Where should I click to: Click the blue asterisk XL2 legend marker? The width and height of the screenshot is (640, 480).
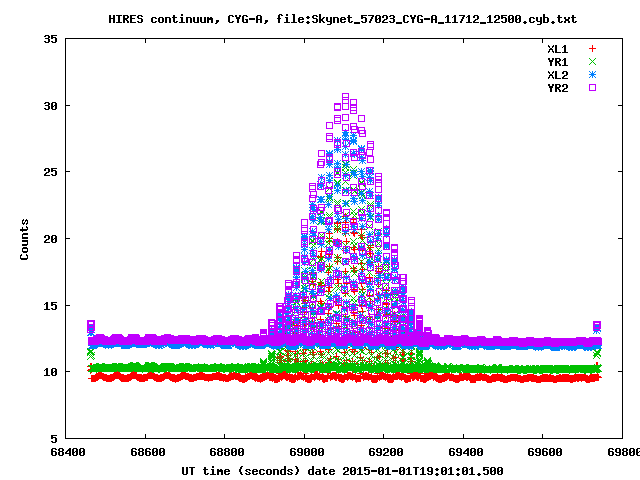pyautogui.click(x=592, y=75)
